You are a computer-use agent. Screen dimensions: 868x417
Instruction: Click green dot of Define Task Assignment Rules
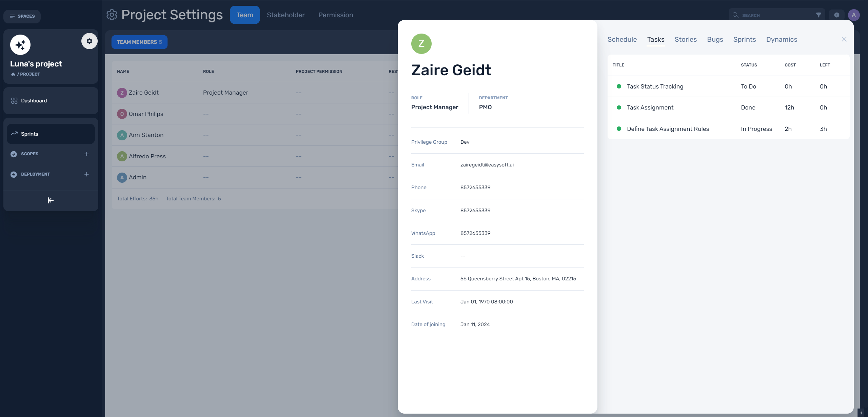pos(619,129)
